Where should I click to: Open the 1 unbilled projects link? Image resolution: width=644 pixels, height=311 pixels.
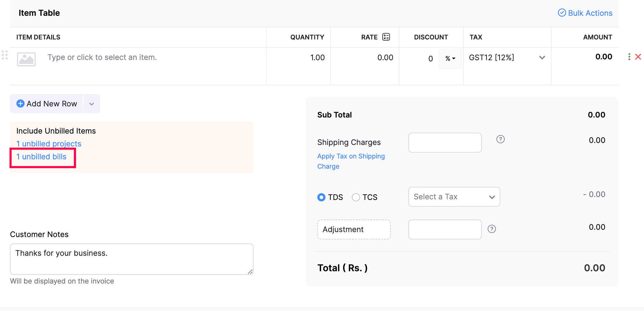[x=49, y=144]
